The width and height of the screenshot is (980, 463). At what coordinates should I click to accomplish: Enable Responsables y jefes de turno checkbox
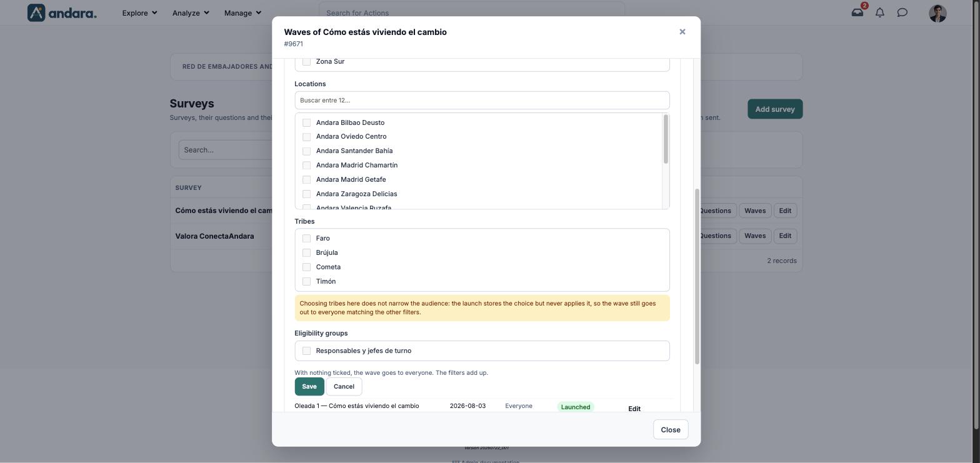306,351
